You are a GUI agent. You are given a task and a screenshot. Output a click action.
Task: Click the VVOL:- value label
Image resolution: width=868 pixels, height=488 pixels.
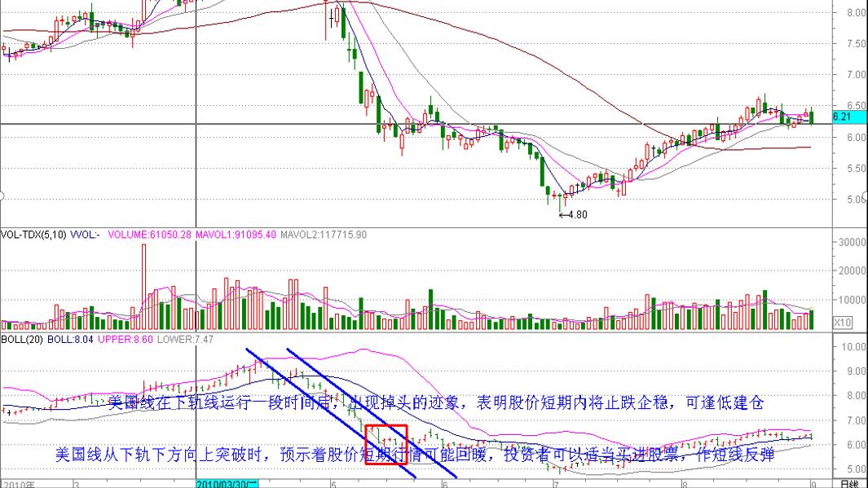(85, 235)
